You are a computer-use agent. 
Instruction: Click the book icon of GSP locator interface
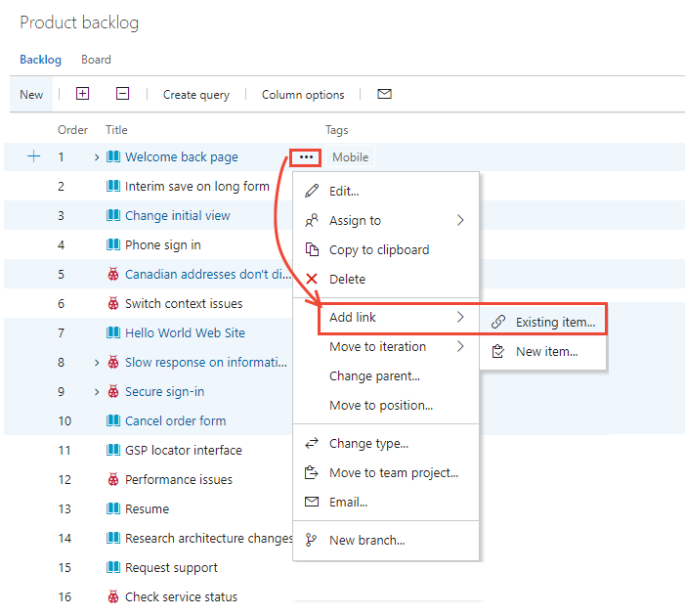coord(113,450)
